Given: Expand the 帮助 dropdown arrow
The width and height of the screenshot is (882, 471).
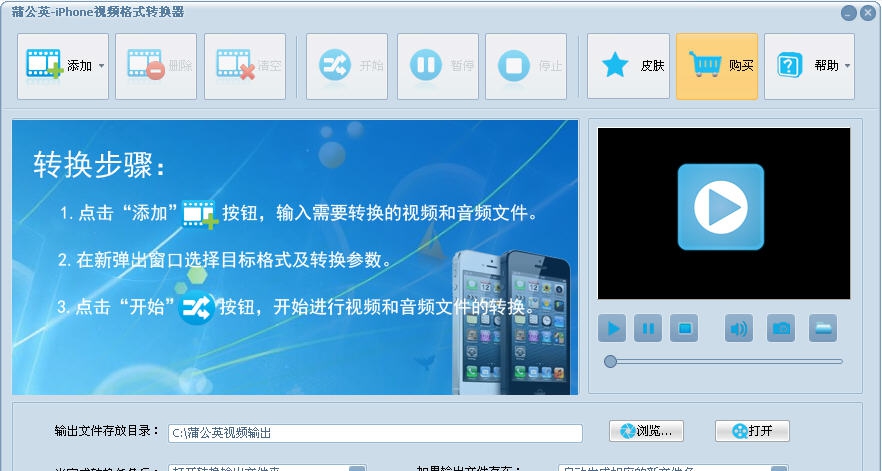Looking at the screenshot, I should coord(847,66).
